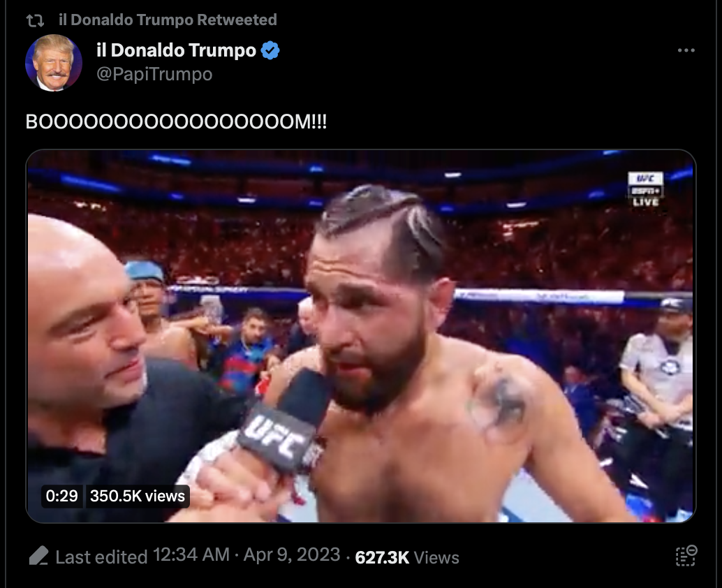Click the 0:29 video duration label
This screenshot has height=588, width=722.
(x=61, y=496)
